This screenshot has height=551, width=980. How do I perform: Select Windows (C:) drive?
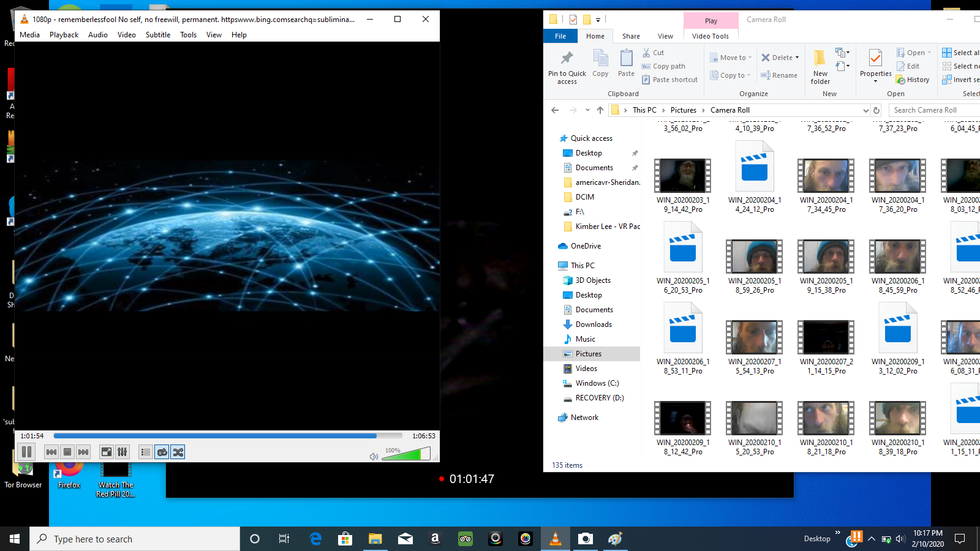point(597,383)
